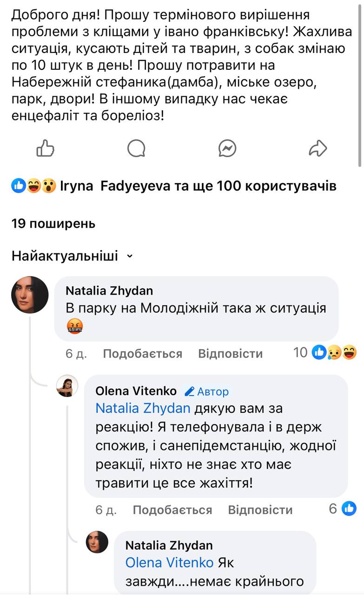Tap the comment bubble icon
Viewport: 364px width, 595px height.
(x=136, y=149)
